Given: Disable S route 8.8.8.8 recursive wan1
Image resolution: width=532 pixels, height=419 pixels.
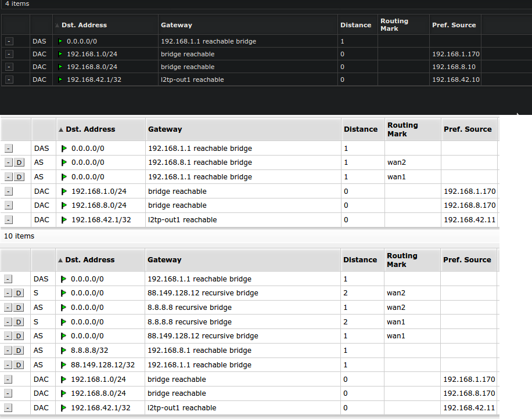Looking at the screenshot, I should tap(19, 322).
